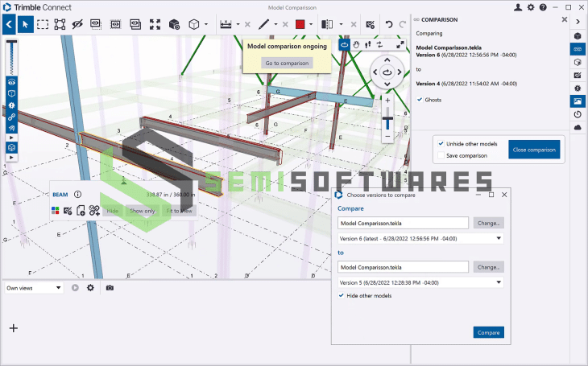Click the left panel vertical transparency slider
Viewport: 588px width, 366px height.
pos(11,57)
